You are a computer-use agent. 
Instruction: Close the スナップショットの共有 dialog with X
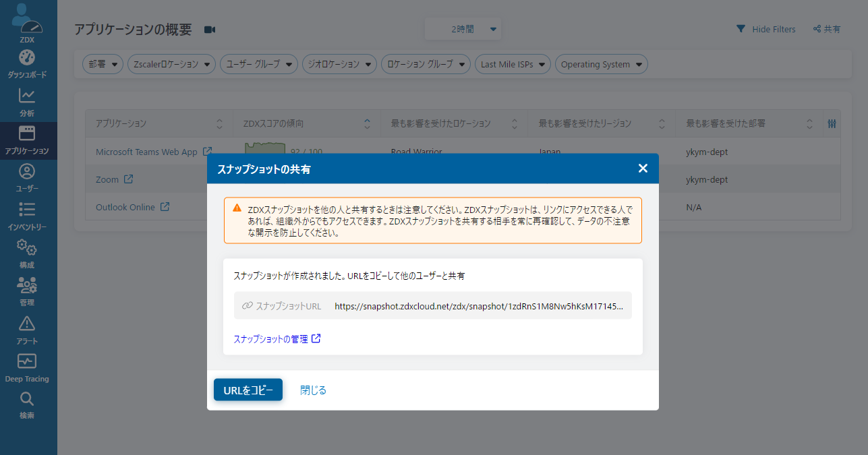coord(643,169)
